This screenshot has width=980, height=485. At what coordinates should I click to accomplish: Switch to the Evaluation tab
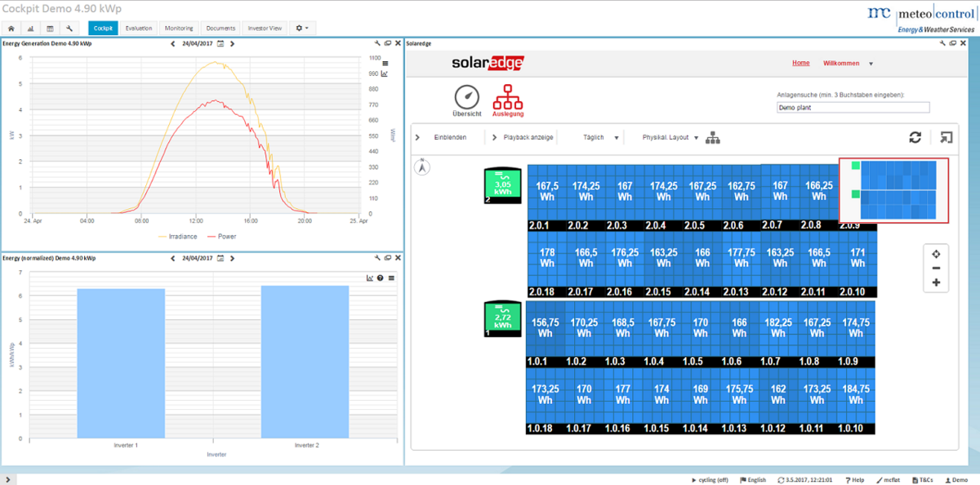click(138, 27)
